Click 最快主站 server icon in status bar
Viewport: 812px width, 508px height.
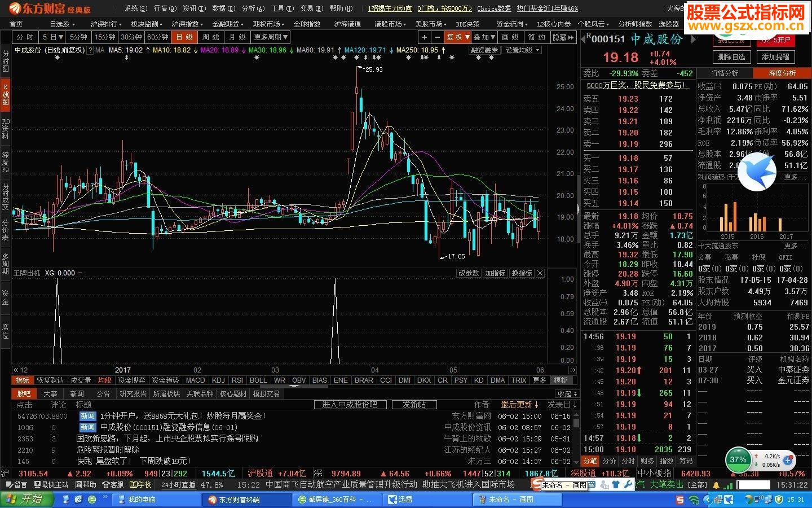51,485
